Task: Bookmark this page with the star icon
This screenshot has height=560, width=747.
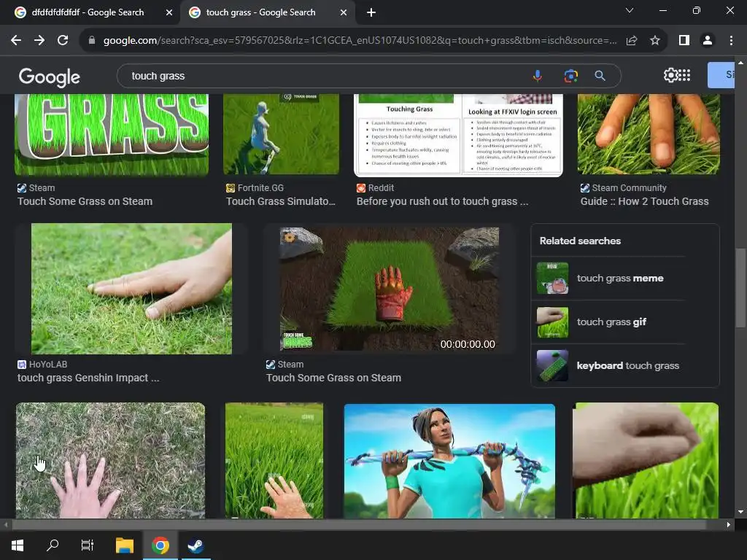Action: tap(655, 41)
